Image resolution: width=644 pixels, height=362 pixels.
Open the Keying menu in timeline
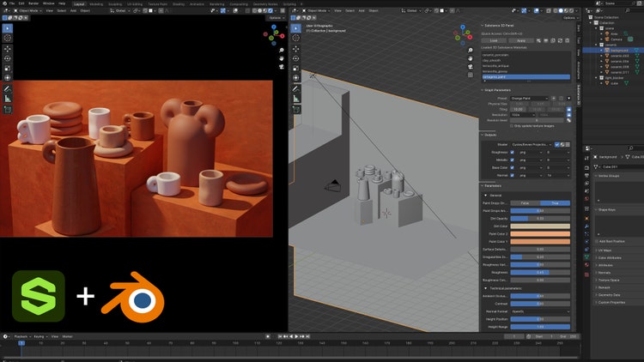pos(39,336)
